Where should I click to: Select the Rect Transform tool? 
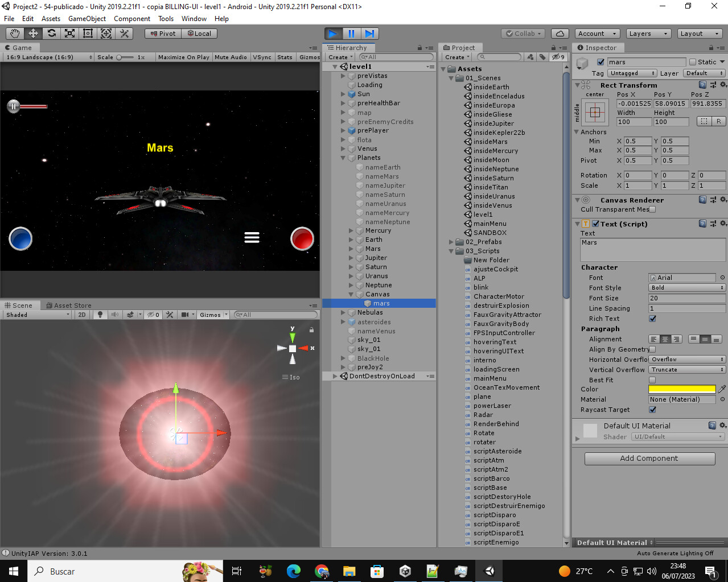click(87, 34)
